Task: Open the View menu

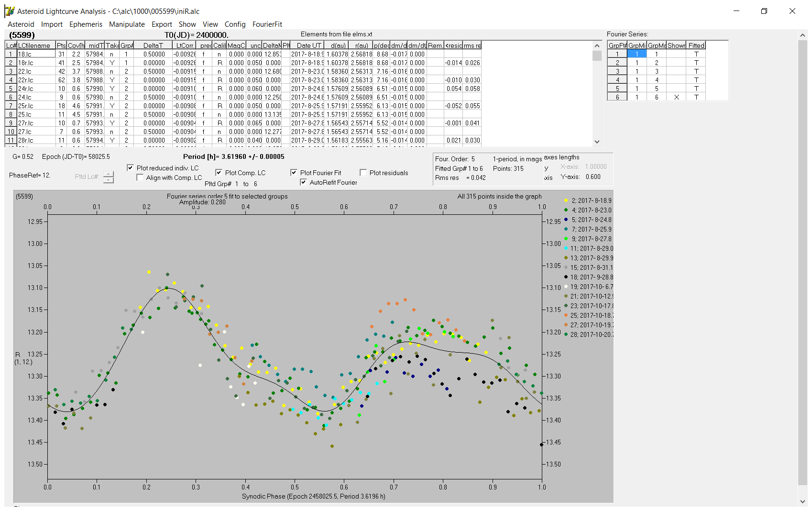Action: click(210, 24)
